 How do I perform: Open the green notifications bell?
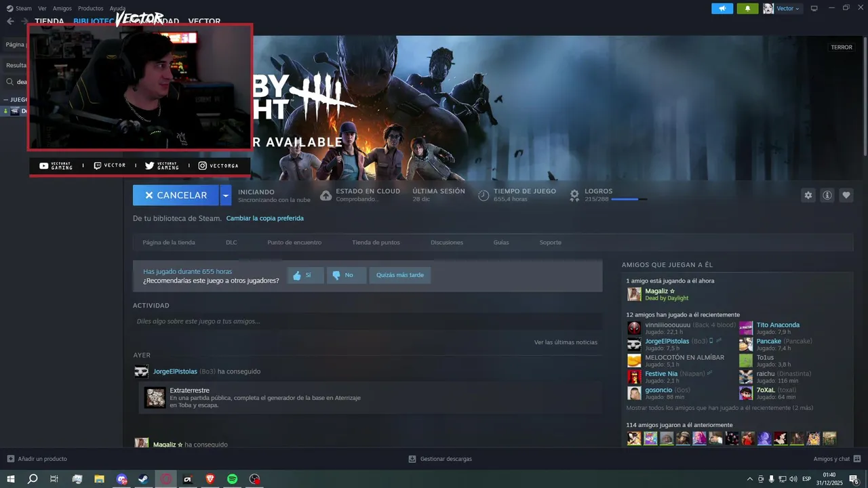747,8
